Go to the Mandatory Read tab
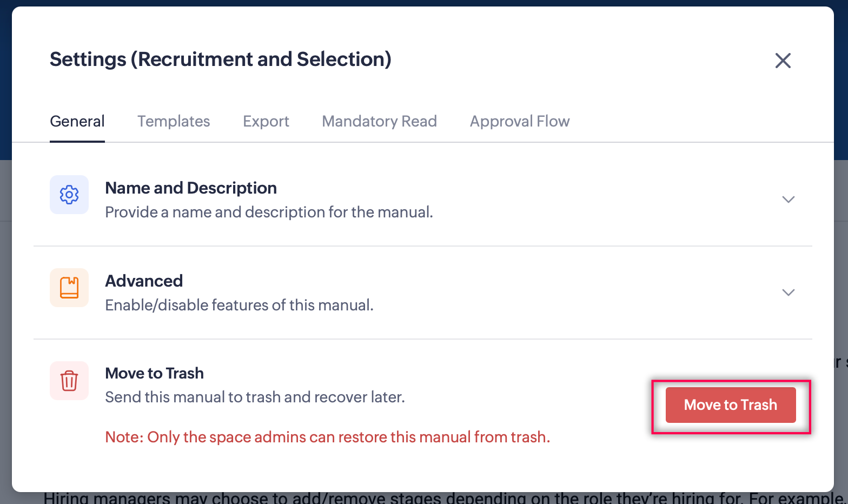 [x=379, y=121]
